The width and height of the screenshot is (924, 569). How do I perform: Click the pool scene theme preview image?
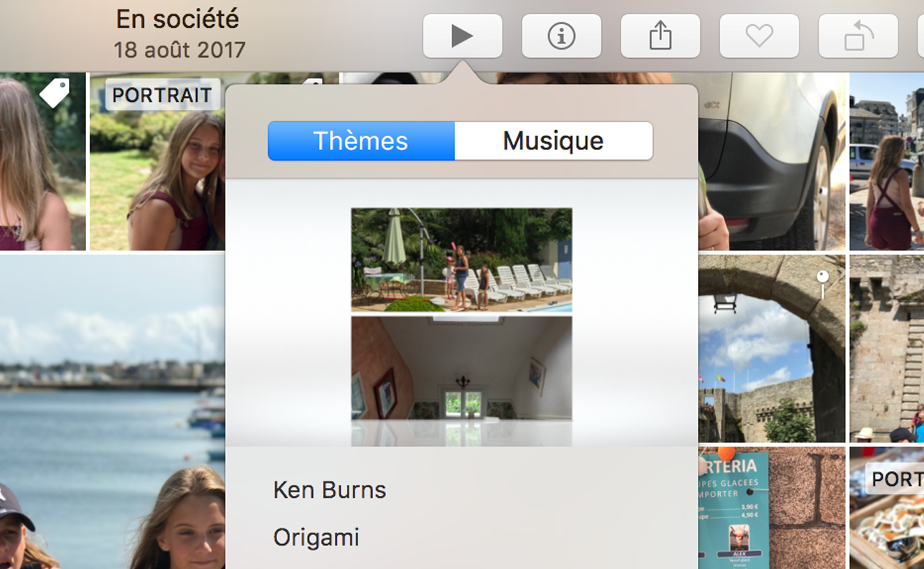coord(461,260)
